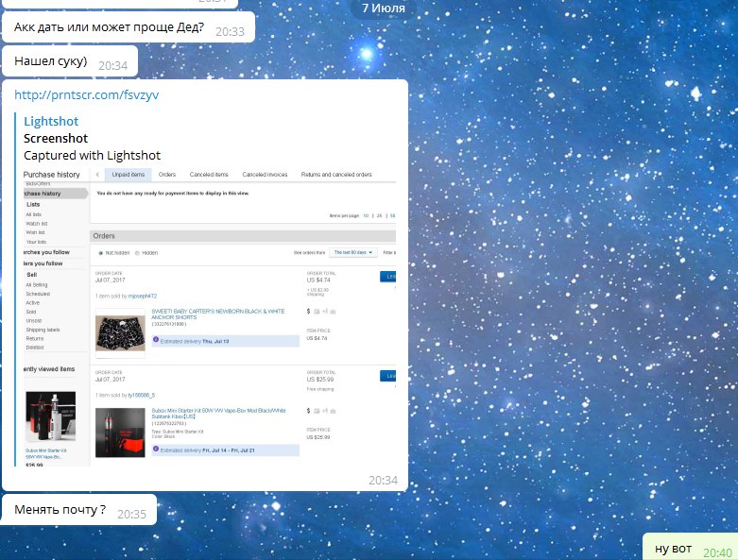Open the Baby Carter's anchor shorts listing
Screen dimensions: 738x560
pos(217,314)
